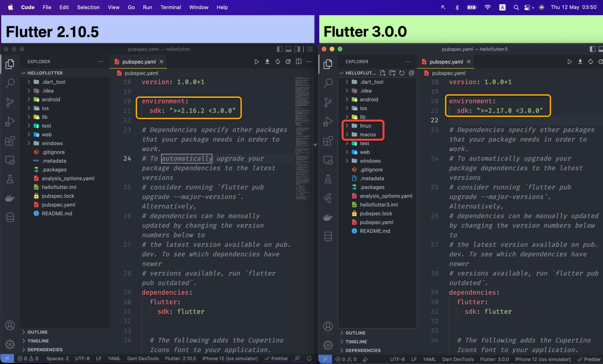The width and height of the screenshot is (603, 364).
Task: Open Accounts menu in left window
Action: (x=10, y=325)
